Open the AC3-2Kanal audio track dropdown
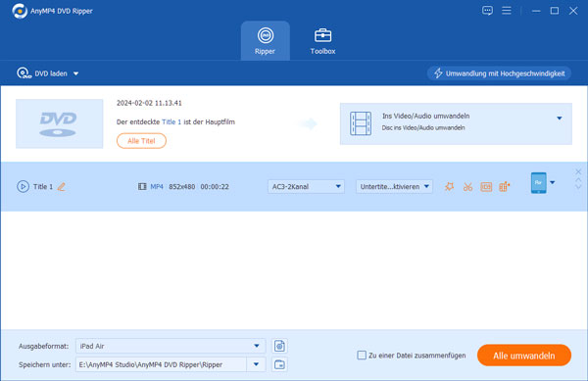588x381 pixels. point(306,186)
